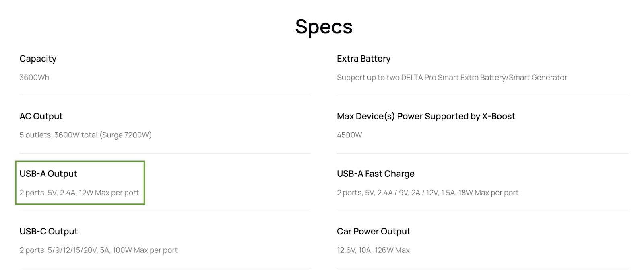This screenshot has height=279, width=644.
Task: Click the Car Power Output heading
Action: [x=374, y=231]
